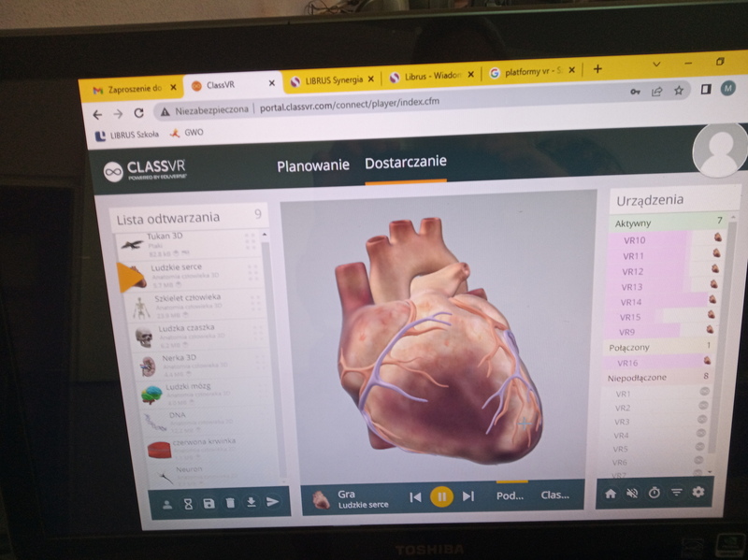Click the download icon under the playlist
Screen dimensions: 748x560
pyautogui.click(x=251, y=503)
